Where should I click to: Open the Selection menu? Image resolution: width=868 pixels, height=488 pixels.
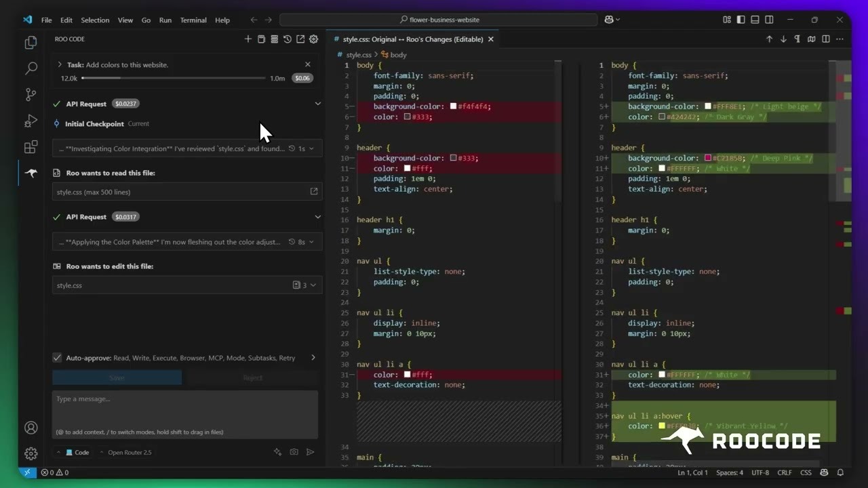click(x=95, y=20)
